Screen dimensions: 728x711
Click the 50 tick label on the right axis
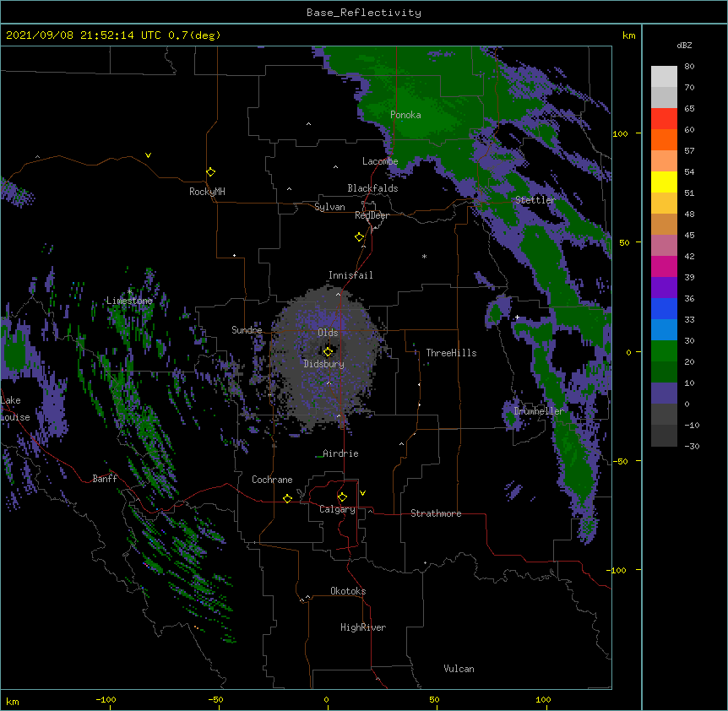624,243
